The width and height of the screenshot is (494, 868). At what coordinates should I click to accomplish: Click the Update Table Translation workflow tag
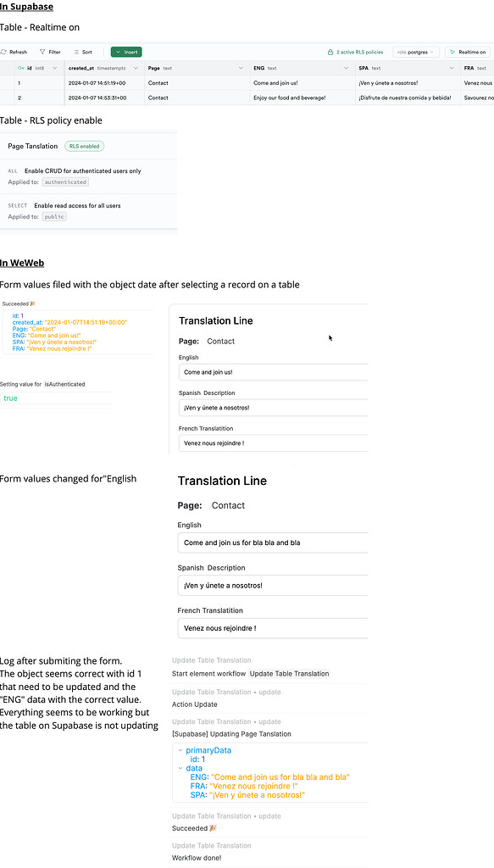click(289, 674)
